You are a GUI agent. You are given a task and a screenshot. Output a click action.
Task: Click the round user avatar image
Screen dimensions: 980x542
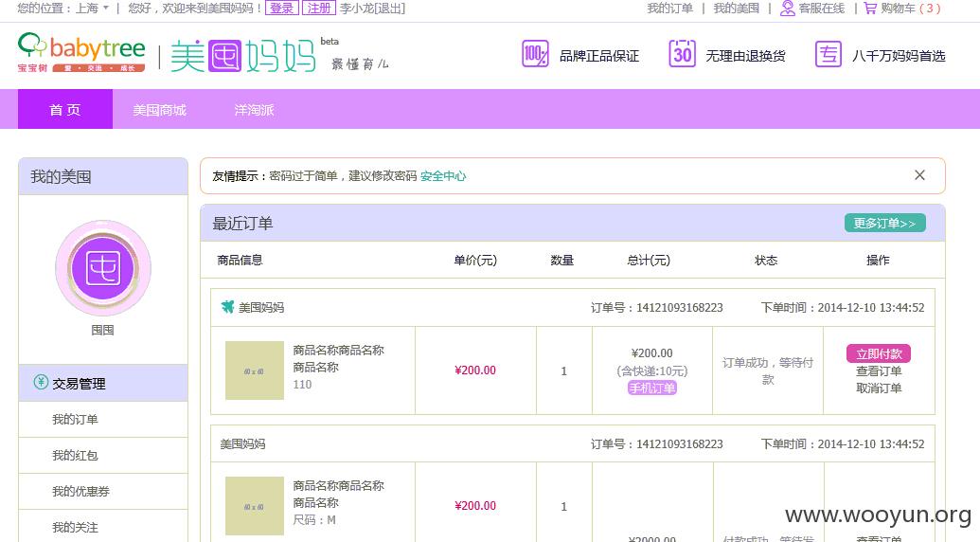[103, 268]
